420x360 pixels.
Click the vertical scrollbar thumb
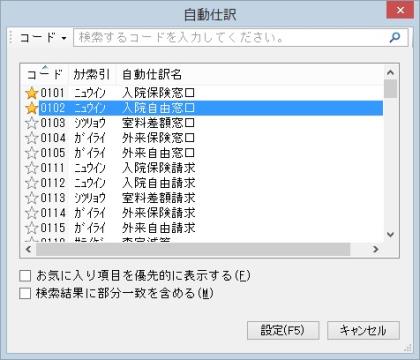click(390, 89)
